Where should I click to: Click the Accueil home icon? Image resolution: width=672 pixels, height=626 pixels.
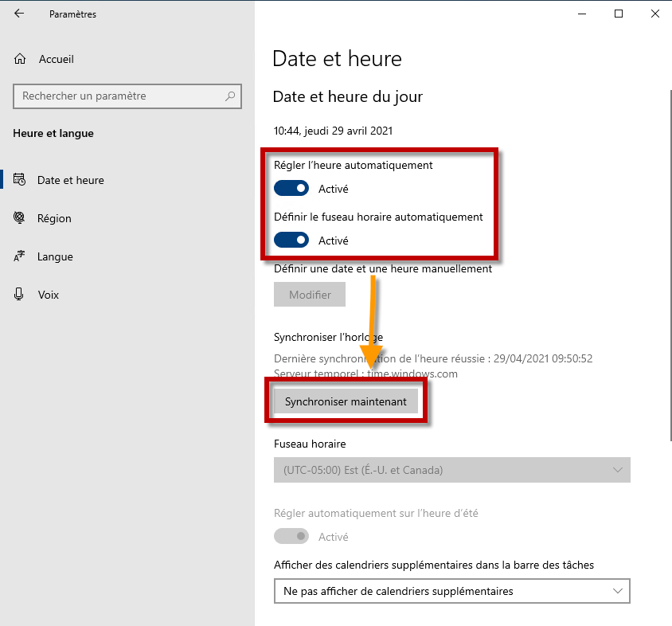[x=20, y=59]
